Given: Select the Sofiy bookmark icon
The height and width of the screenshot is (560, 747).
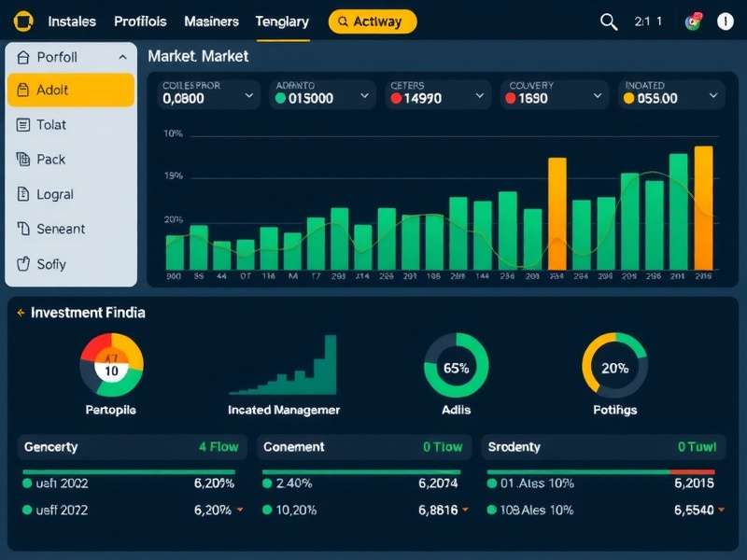Looking at the screenshot, I should (23, 264).
